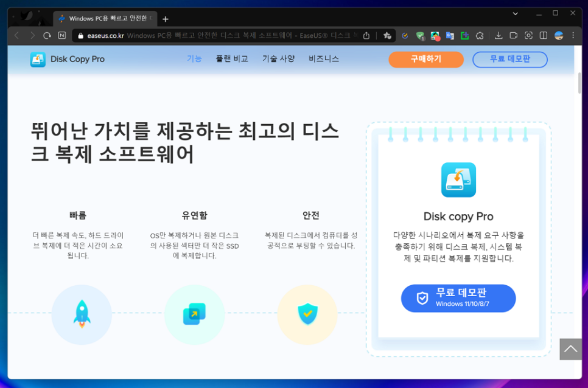
Task: Open the green plus extension icon
Action: [x=464, y=36]
